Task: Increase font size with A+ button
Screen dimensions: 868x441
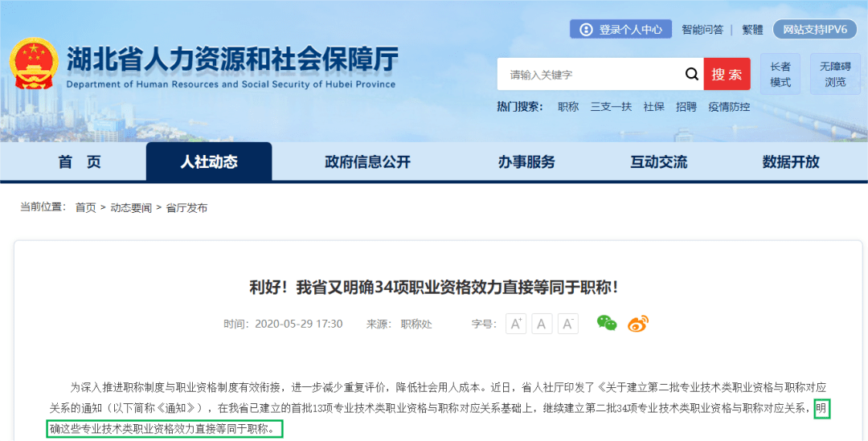Action: 516,324
